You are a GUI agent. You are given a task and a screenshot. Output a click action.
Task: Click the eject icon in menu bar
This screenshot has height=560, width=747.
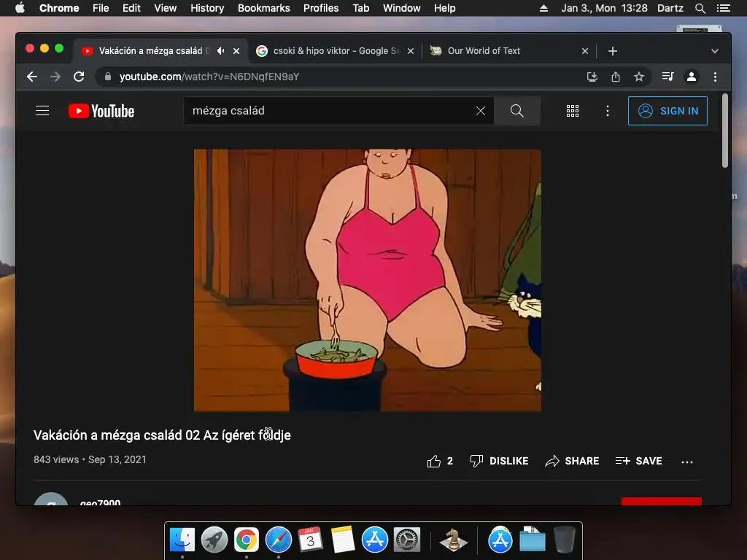coord(543,8)
